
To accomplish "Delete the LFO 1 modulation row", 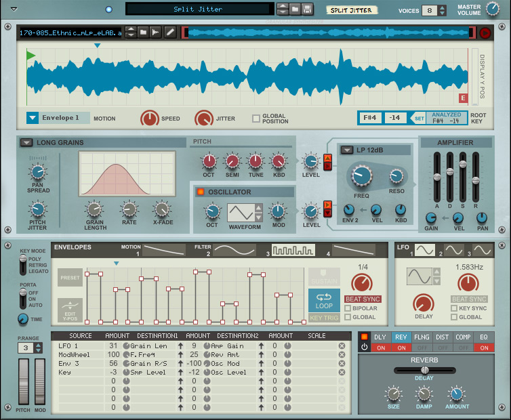I will click(x=342, y=346).
